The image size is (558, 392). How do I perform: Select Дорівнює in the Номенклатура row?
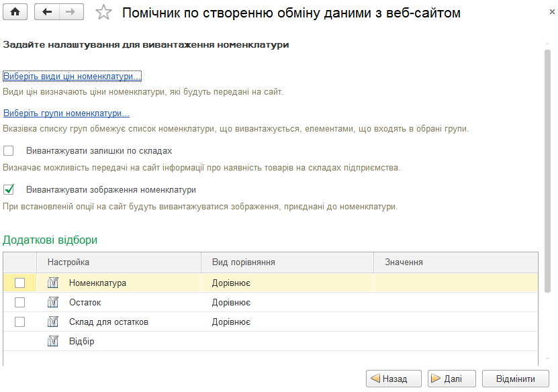tap(231, 283)
